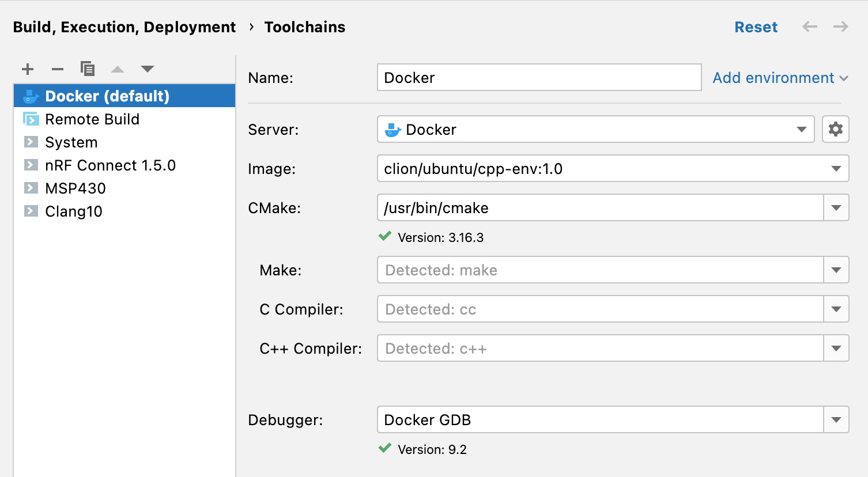
Task: Open Docker server settings via the gear icon
Action: (835, 129)
